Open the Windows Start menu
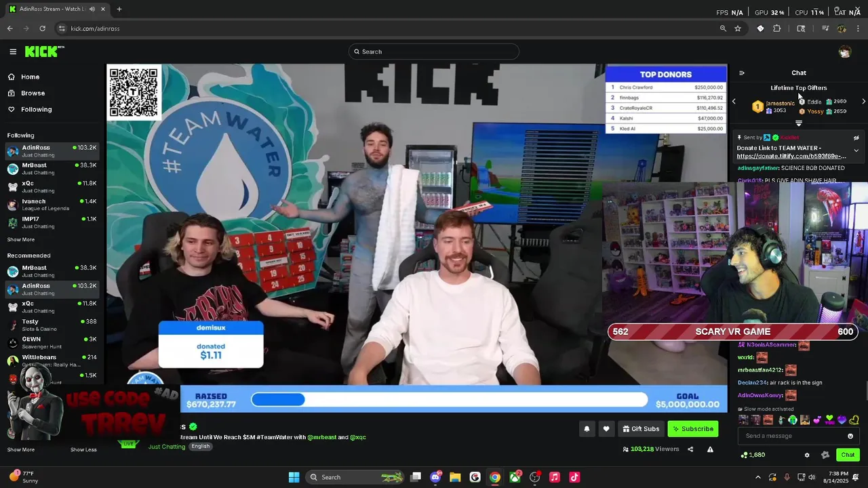This screenshot has width=868, height=488. (294, 477)
